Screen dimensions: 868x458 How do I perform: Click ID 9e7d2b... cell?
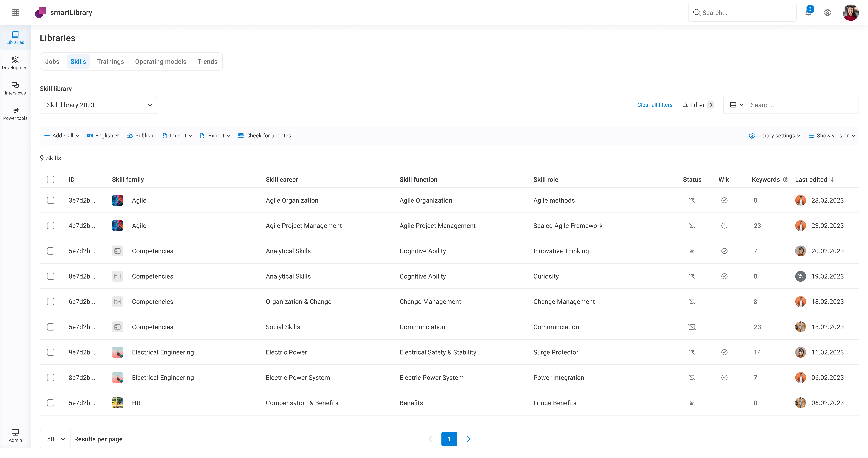82,352
